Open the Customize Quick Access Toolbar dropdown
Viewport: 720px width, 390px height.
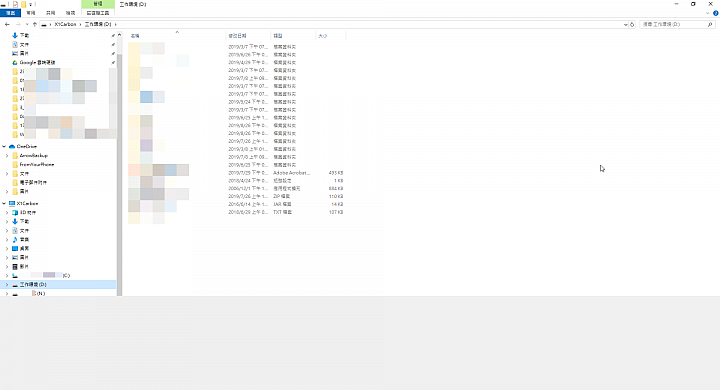pyautogui.click(x=30, y=4)
